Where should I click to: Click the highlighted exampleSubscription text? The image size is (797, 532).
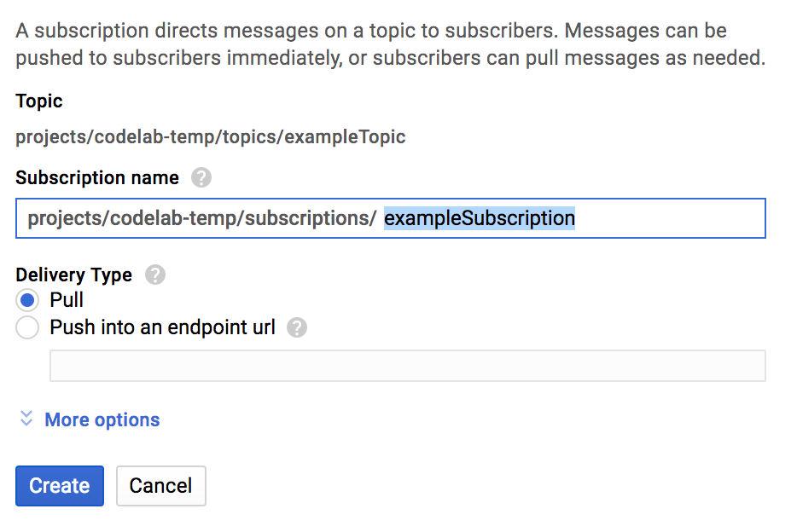(480, 218)
